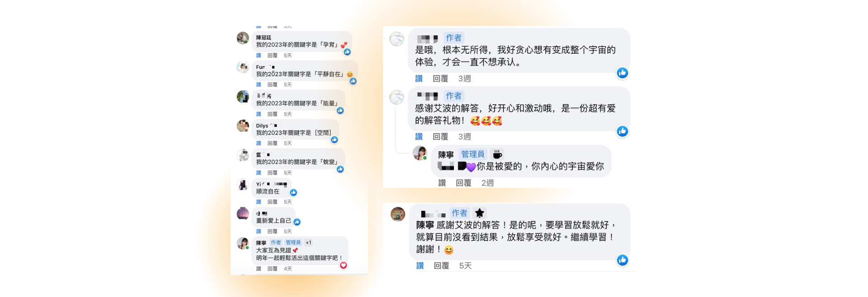Viewport: 868px width, 297px height.
Task: Click 回覆 under the 繼續學習 comment
Action: pos(441,266)
